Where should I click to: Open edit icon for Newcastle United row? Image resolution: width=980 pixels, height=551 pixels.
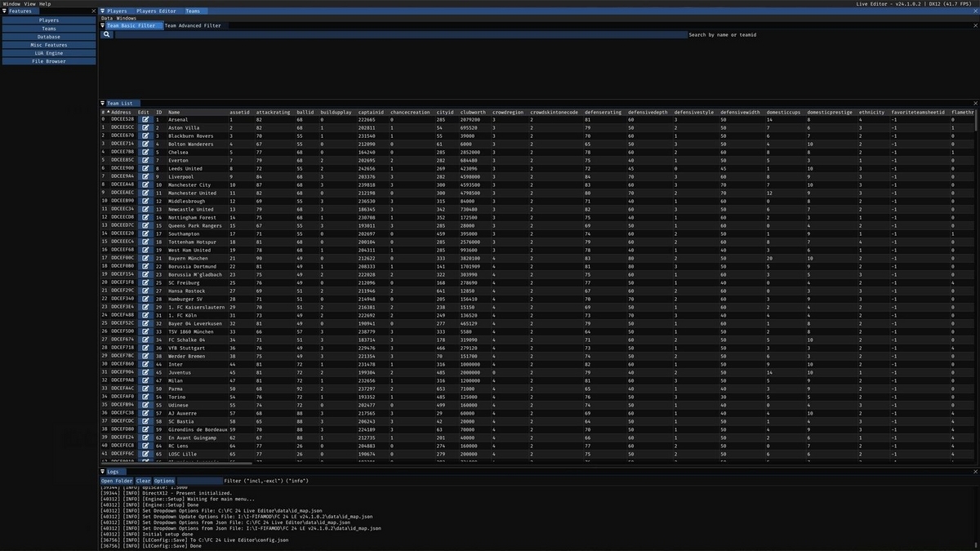145,209
